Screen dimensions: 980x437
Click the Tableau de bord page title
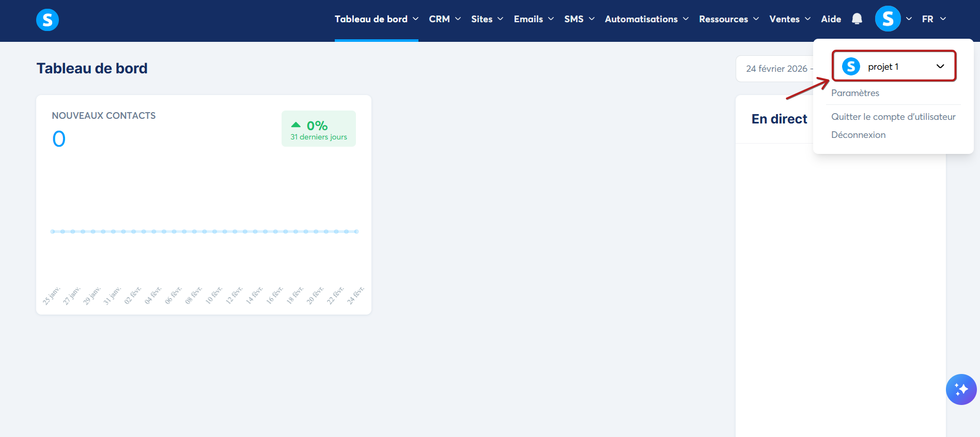click(x=92, y=68)
